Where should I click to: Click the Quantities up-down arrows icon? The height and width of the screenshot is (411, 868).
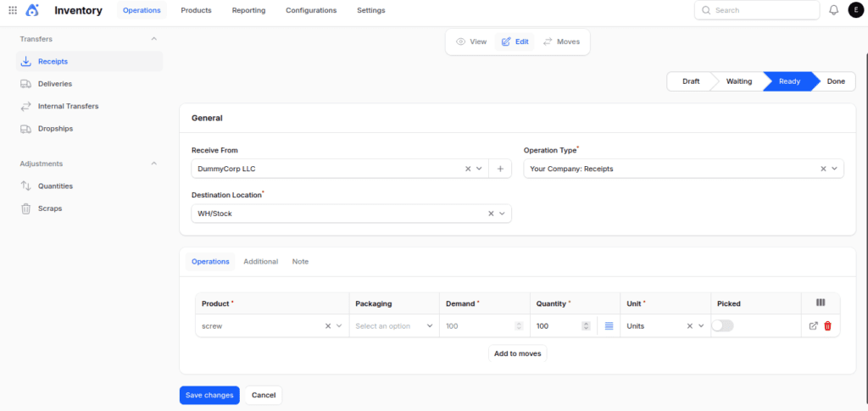coord(25,186)
